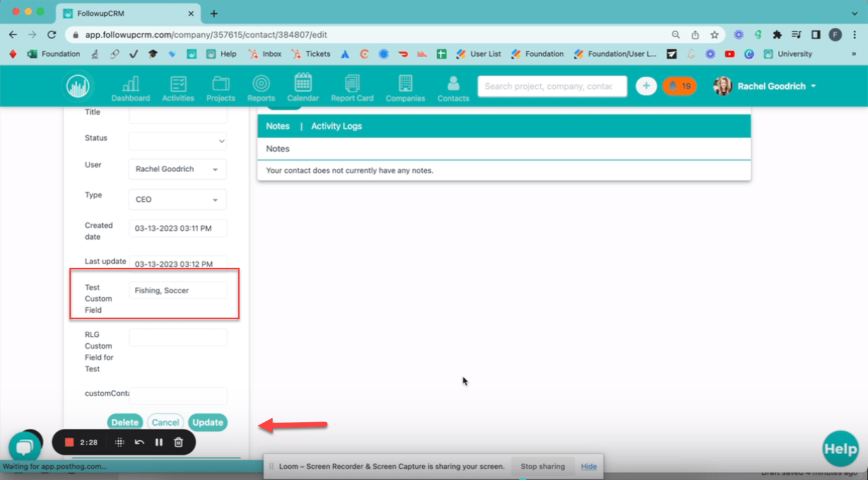Click the Update button

[208, 422]
